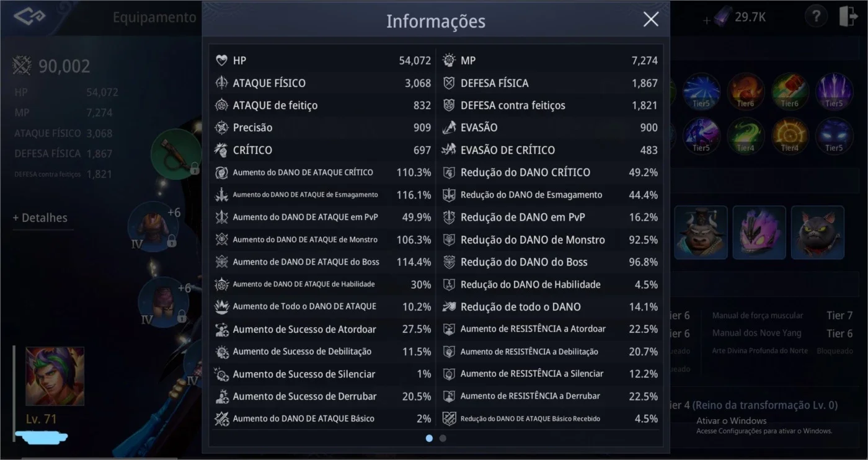
Task: Select the purple spiky pet portrait
Action: coord(759,232)
